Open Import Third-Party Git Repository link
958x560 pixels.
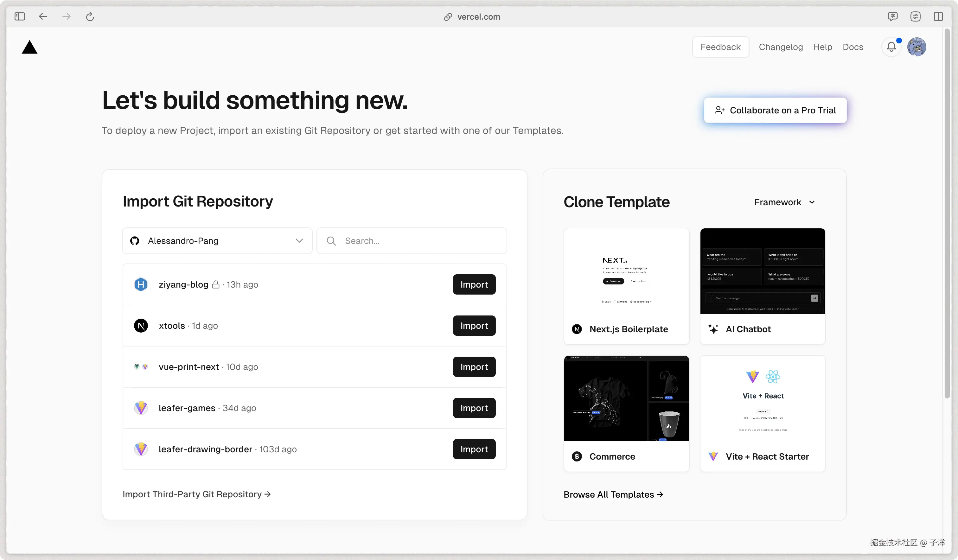tap(196, 494)
